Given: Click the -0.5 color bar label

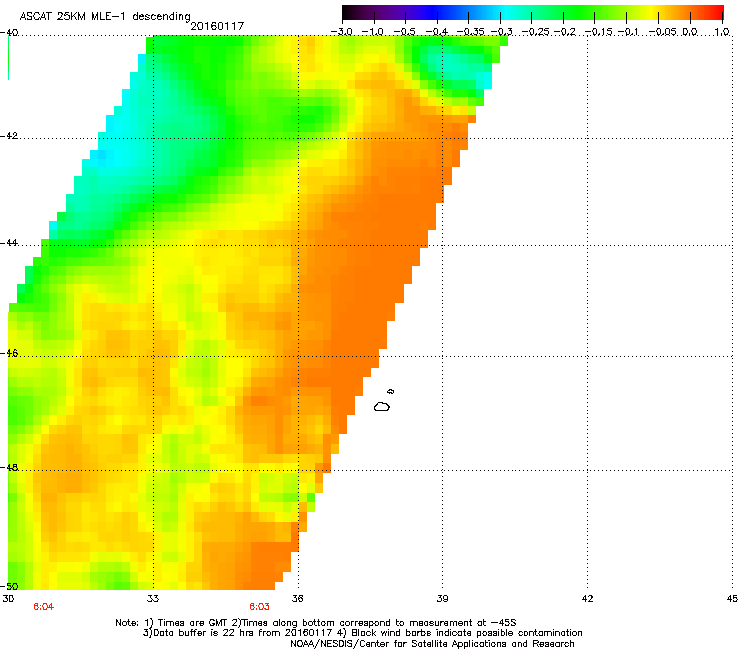Looking at the screenshot, I should 404,32.
